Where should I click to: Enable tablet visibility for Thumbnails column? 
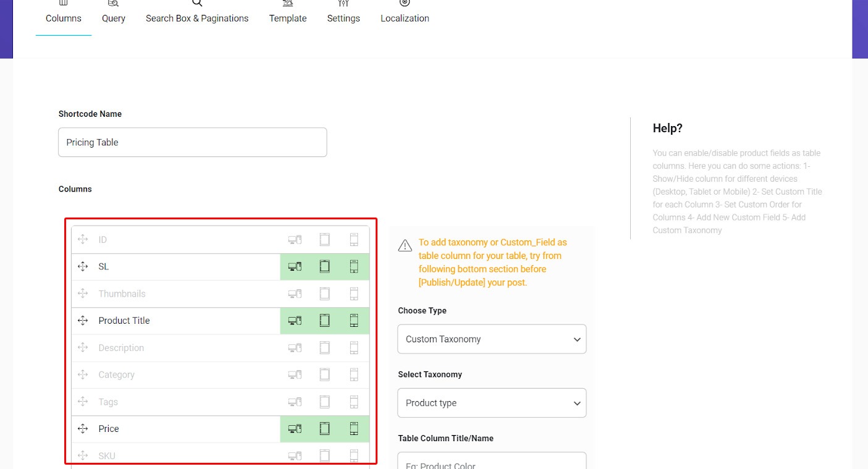[x=324, y=294]
